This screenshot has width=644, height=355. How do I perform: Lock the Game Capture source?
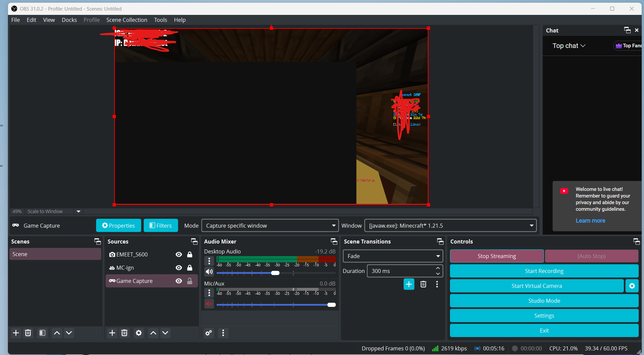pos(190,281)
